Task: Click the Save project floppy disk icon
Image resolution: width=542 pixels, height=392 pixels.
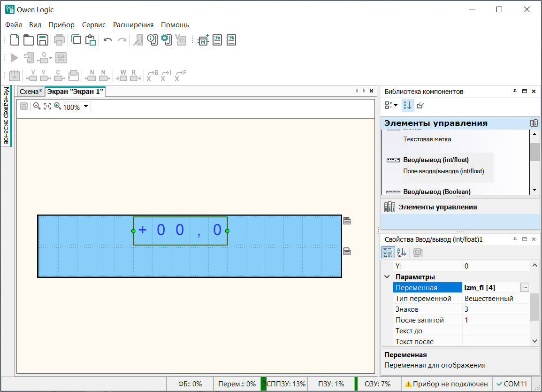Action: point(43,40)
